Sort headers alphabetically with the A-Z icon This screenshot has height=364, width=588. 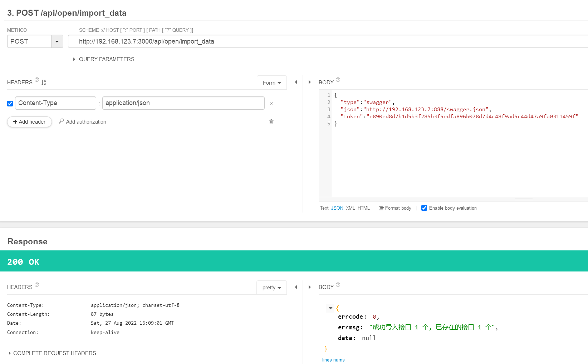pos(44,83)
